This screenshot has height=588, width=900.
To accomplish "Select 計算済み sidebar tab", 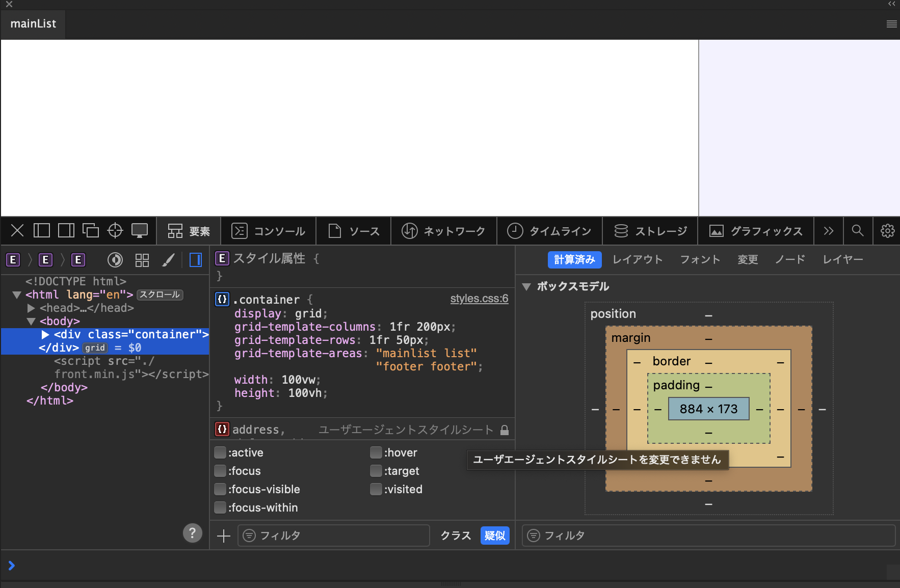I will pyautogui.click(x=575, y=259).
